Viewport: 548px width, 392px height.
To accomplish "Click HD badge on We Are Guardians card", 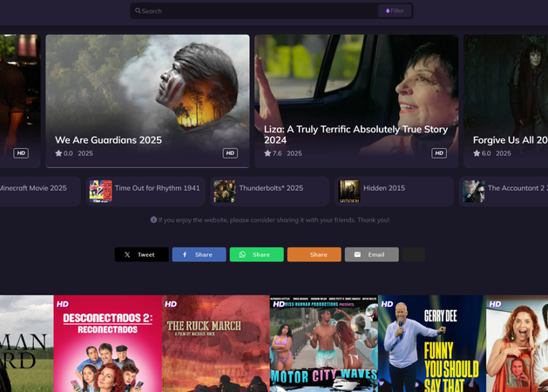I will click(x=230, y=153).
